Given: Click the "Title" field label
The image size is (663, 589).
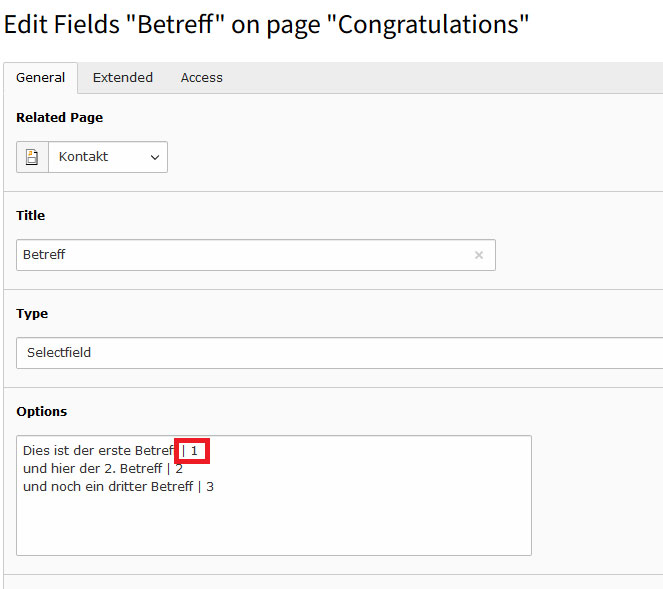Looking at the screenshot, I should click(x=31, y=215).
